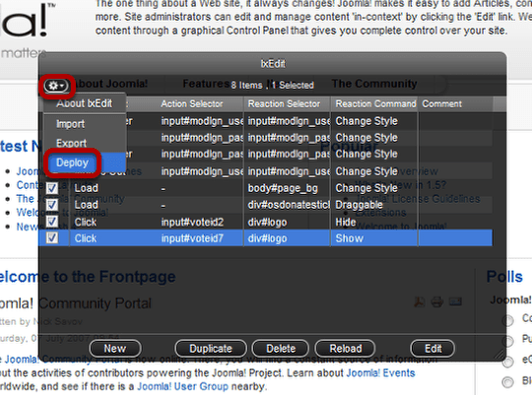This screenshot has height=395, width=532.
Task: Toggle checkbox for selected input#voteid7 row
Action: [52, 237]
